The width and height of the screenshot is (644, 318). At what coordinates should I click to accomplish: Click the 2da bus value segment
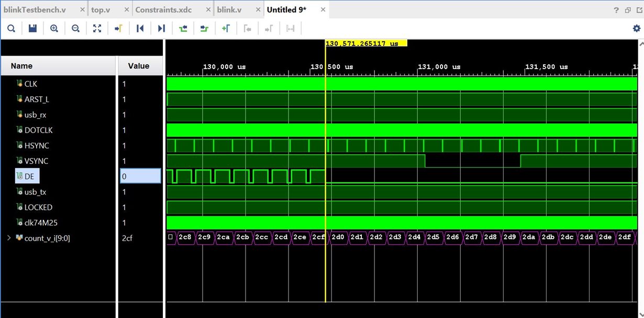[529, 237]
